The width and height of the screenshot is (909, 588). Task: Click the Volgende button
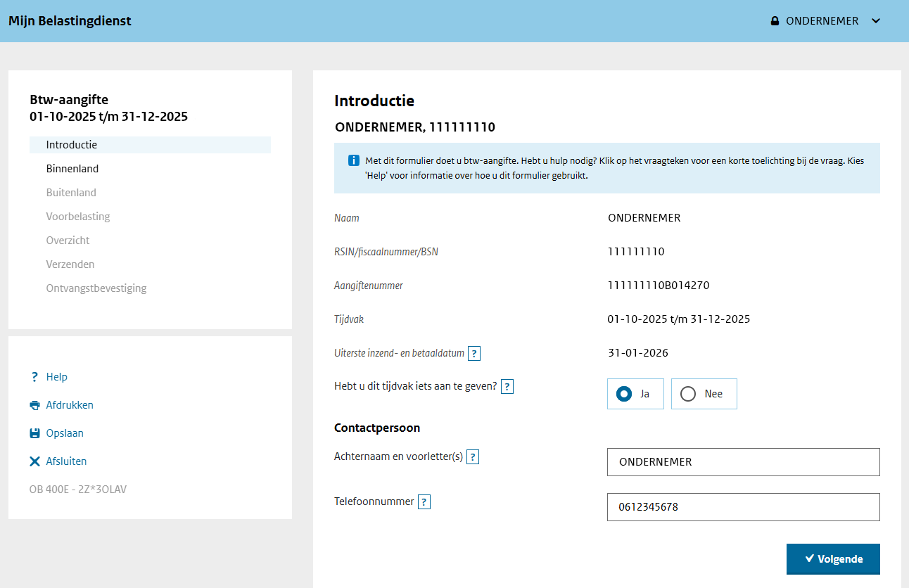(x=833, y=558)
